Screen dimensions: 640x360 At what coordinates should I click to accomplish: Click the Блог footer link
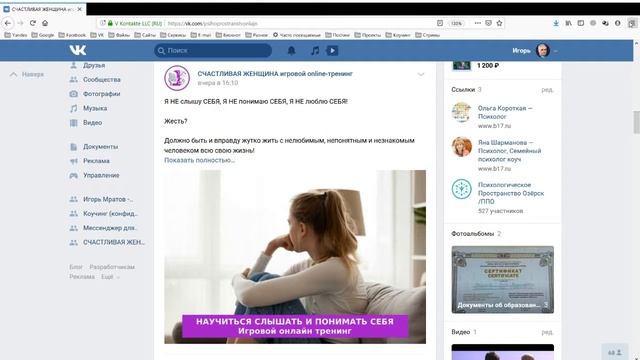76,267
